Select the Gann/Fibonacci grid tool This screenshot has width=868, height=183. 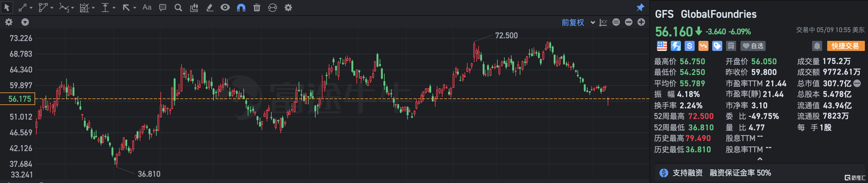click(x=84, y=8)
